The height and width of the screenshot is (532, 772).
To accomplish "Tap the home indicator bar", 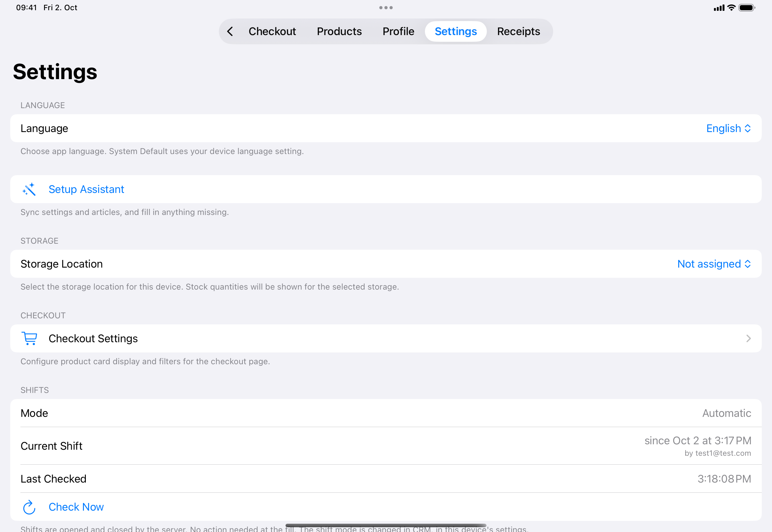I will point(386,525).
